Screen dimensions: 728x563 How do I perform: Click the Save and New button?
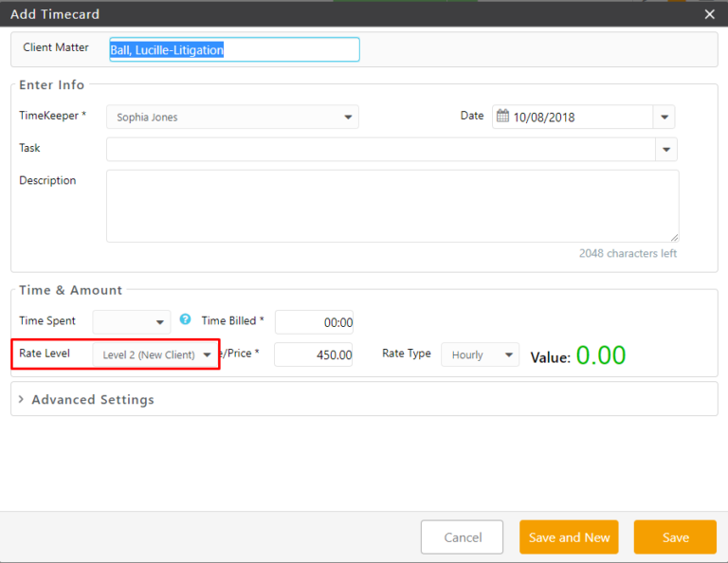(x=569, y=537)
